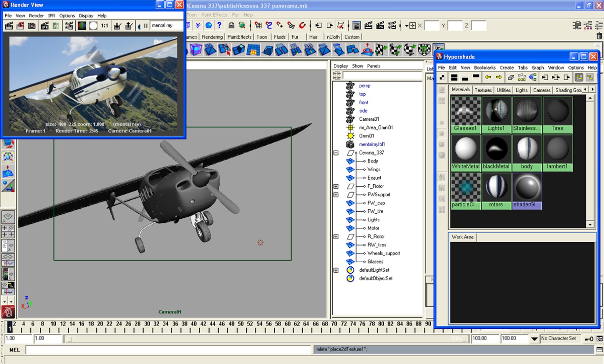Click the checkered sphere UV mapping shelf icon
604x364 pixels.
pos(410,50)
